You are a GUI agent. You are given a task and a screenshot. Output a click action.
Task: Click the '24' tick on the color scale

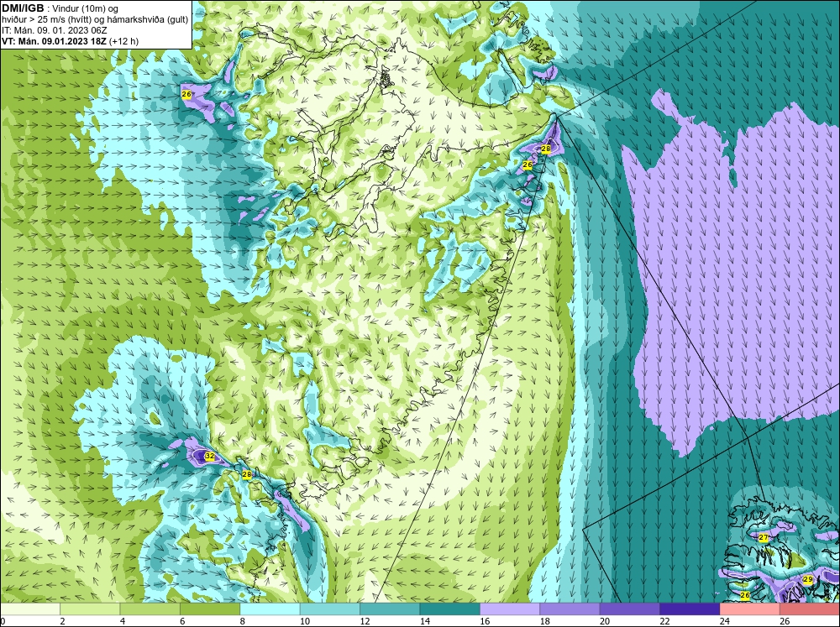click(x=724, y=621)
